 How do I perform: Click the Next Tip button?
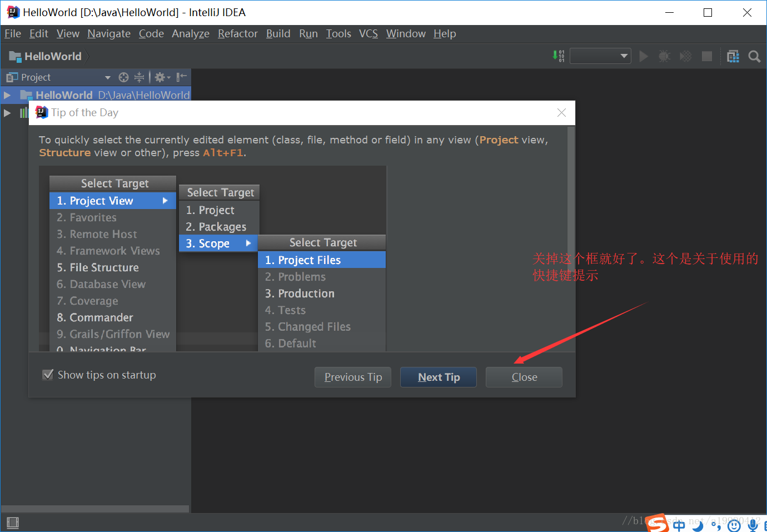click(x=439, y=377)
